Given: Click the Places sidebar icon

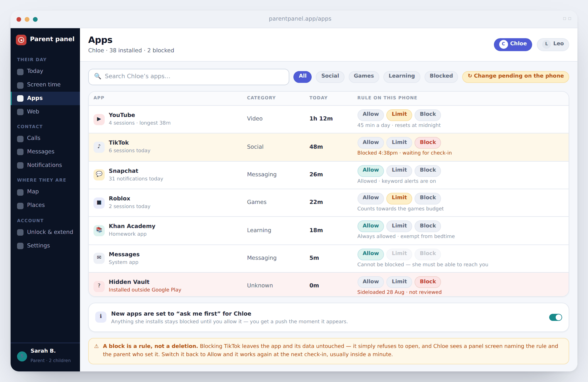Looking at the screenshot, I should (20, 206).
